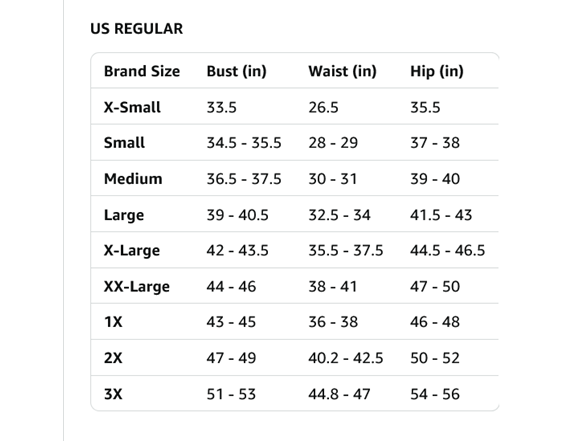588x441 pixels.
Task: Select the 3X size row label
Action: point(113,394)
